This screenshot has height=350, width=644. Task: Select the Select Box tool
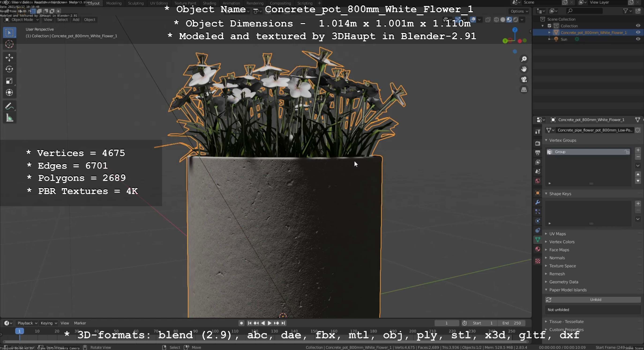pos(10,33)
